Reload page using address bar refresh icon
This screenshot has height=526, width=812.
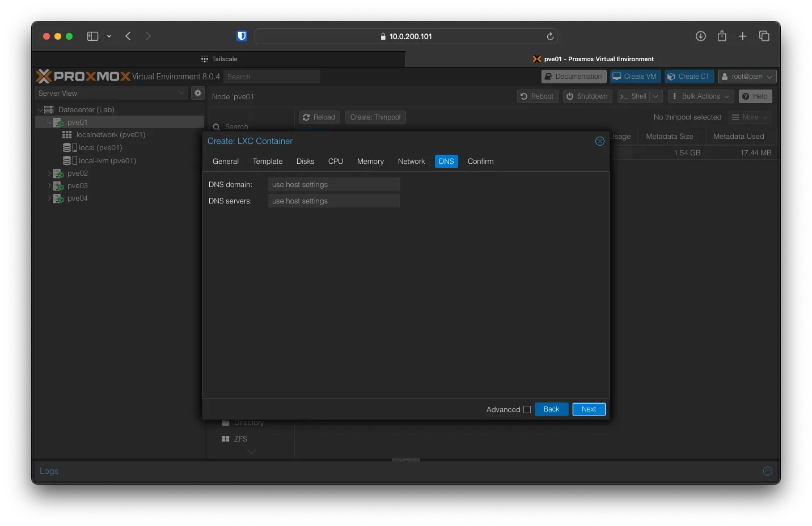click(x=550, y=36)
